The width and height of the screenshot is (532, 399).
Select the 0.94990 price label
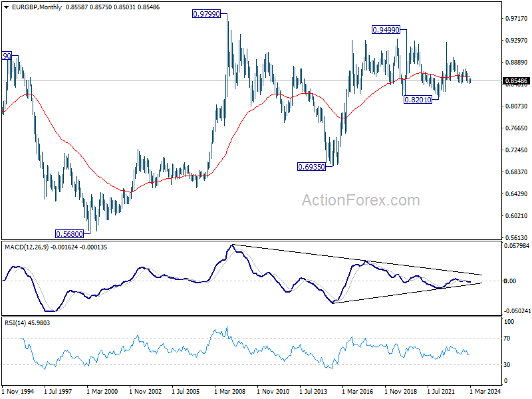click(386, 30)
